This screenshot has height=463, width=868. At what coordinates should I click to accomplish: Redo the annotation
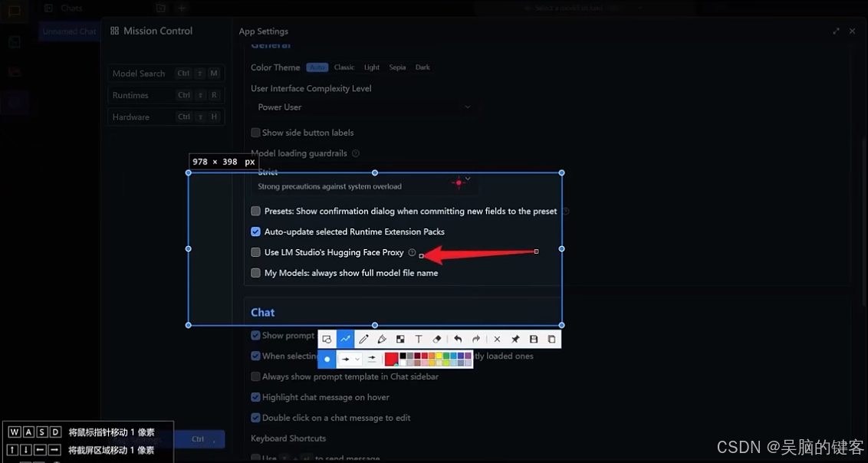[x=476, y=339]
